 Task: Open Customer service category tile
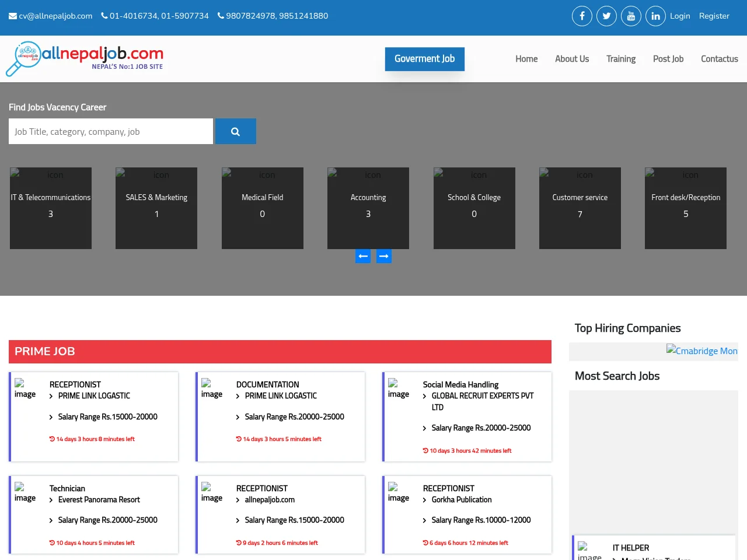(580, 208)
